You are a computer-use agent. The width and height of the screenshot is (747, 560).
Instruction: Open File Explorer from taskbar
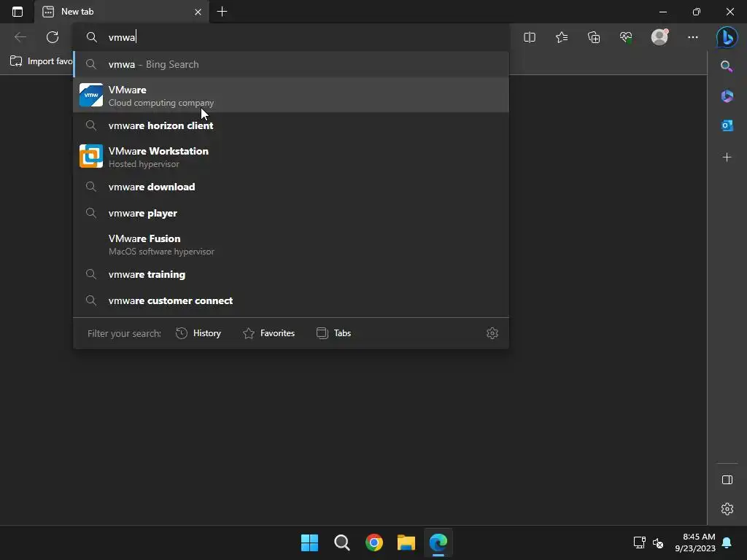pos(406,542)
